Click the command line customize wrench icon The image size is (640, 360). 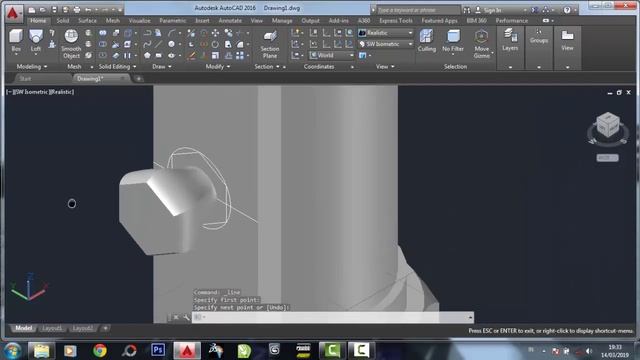(187, 317)
